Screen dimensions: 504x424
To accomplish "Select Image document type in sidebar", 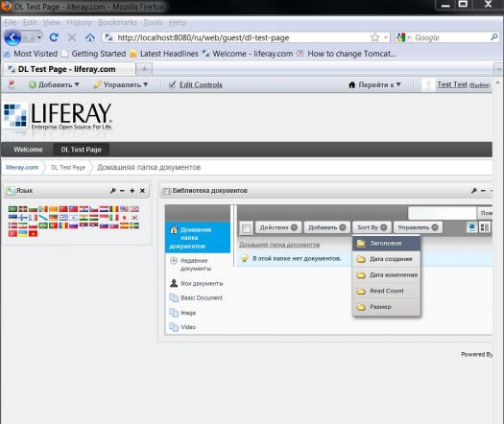I will tap(182, 313).
